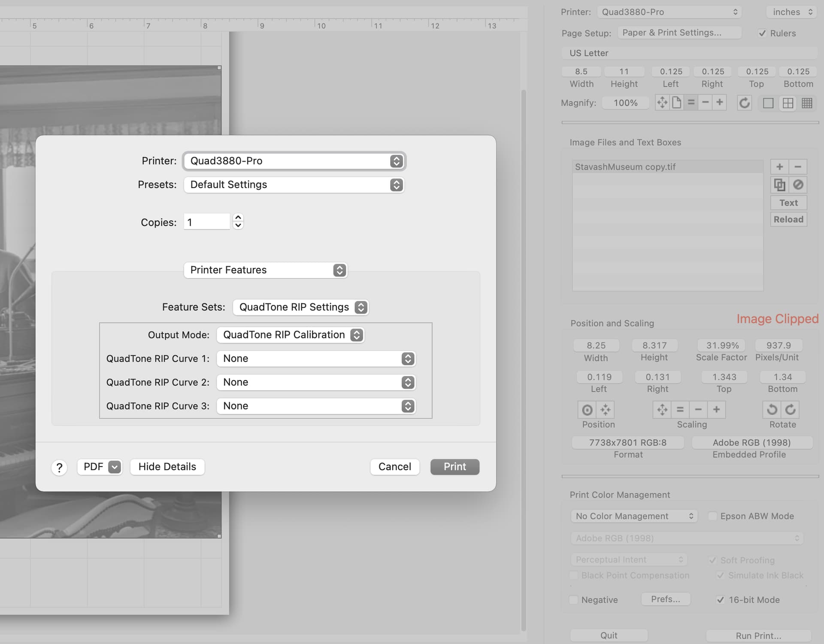Open print dialog help with the question mark
Viewport: 824px width, 644px height.
coord(59,468)
